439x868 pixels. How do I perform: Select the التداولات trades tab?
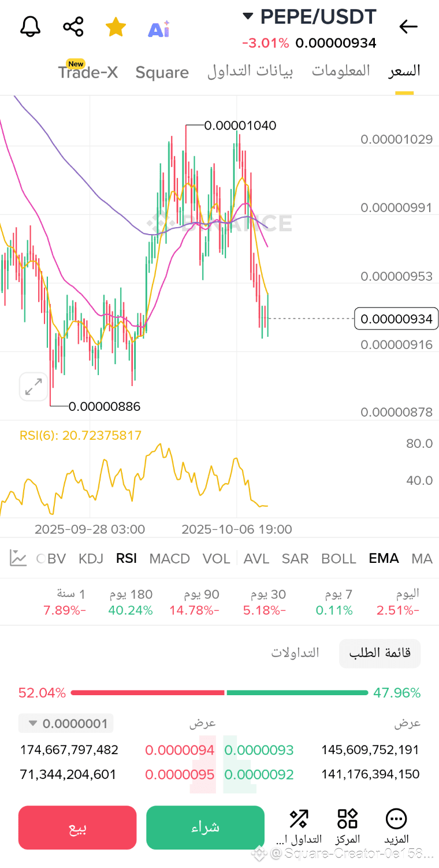tap(295, 653)
